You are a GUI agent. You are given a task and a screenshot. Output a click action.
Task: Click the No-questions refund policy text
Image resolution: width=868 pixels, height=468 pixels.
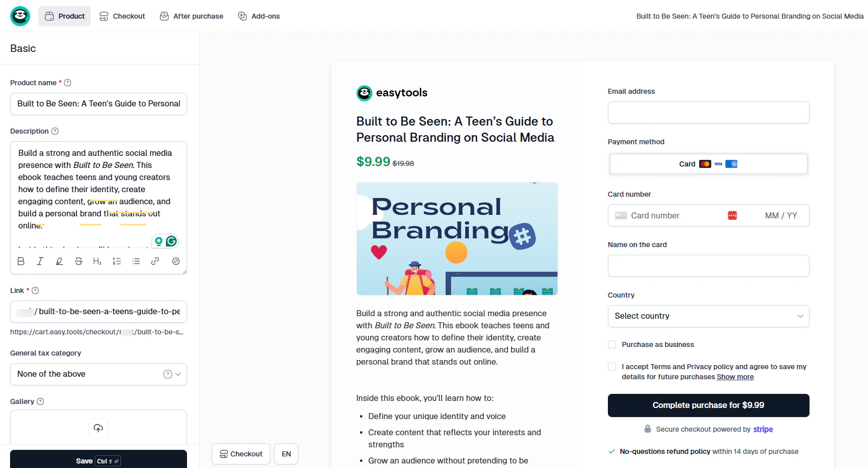[665, 451]
